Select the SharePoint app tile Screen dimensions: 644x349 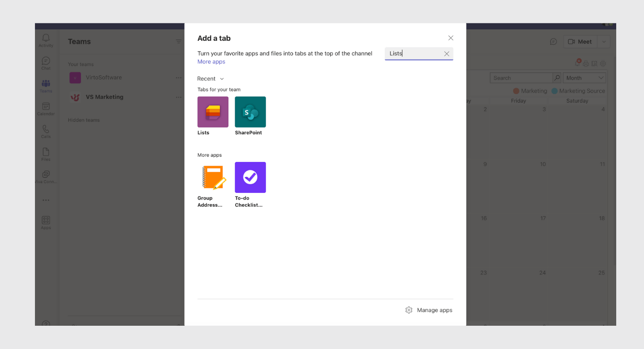[x=250, y=111]
